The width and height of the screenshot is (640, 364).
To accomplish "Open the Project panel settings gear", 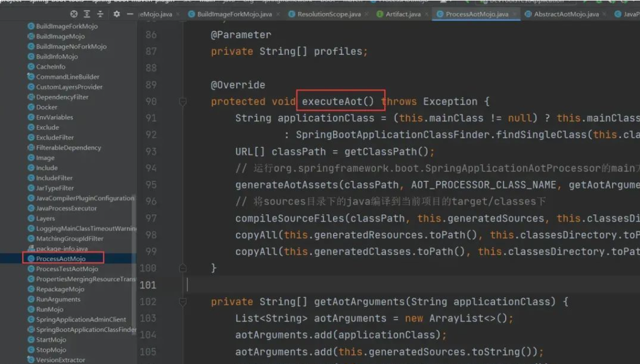I will coord(117,15).
